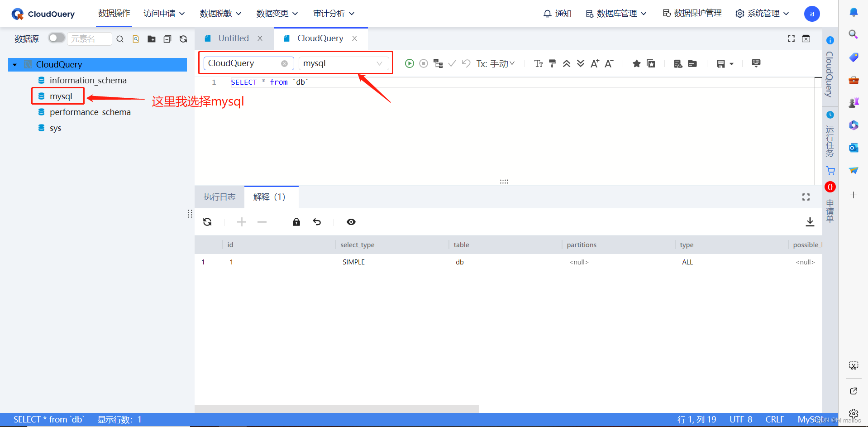Open the mysql schema dropdown
Screen dimensions: 868x427
tap(343, 63)
